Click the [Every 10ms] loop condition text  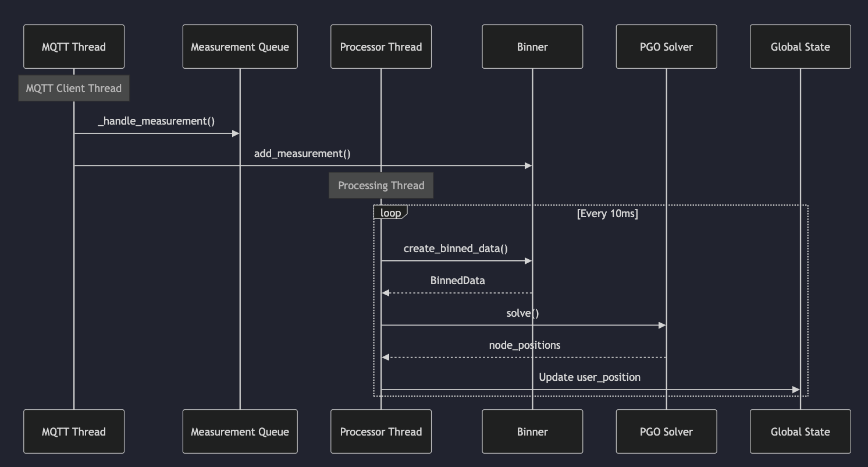click(x=607, y=213)
